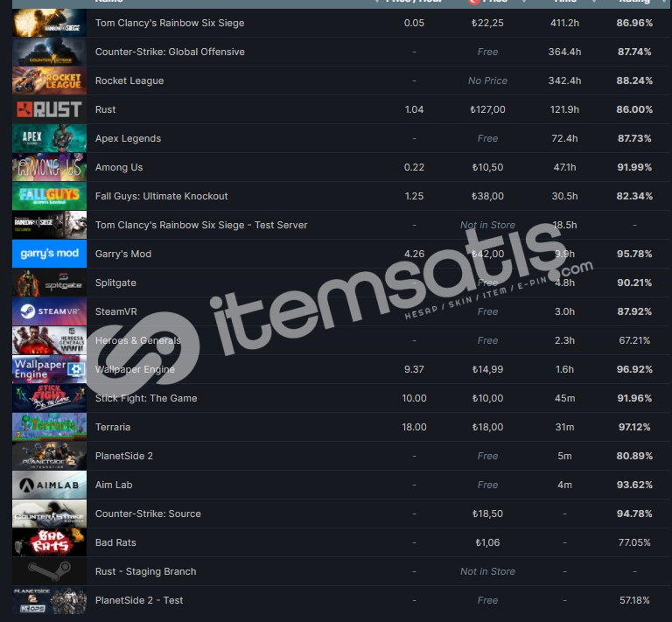Click the Counter-Strike: Global Offensive thumbnail image
672x622 pixels.
49,52
